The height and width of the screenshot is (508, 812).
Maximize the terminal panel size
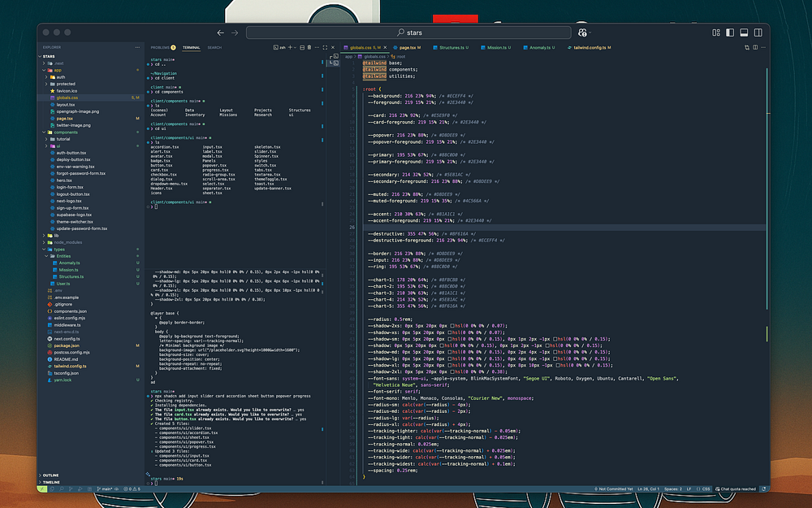click(x=325, y=48)
